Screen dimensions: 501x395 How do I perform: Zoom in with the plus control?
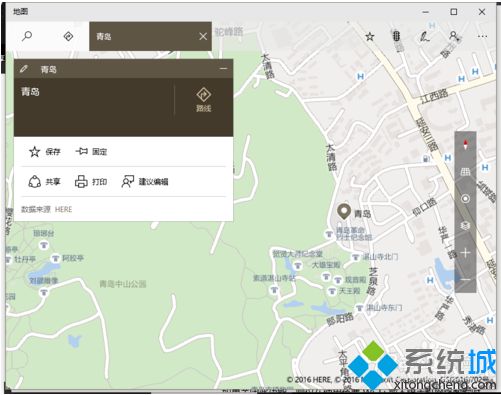point(465,253)
